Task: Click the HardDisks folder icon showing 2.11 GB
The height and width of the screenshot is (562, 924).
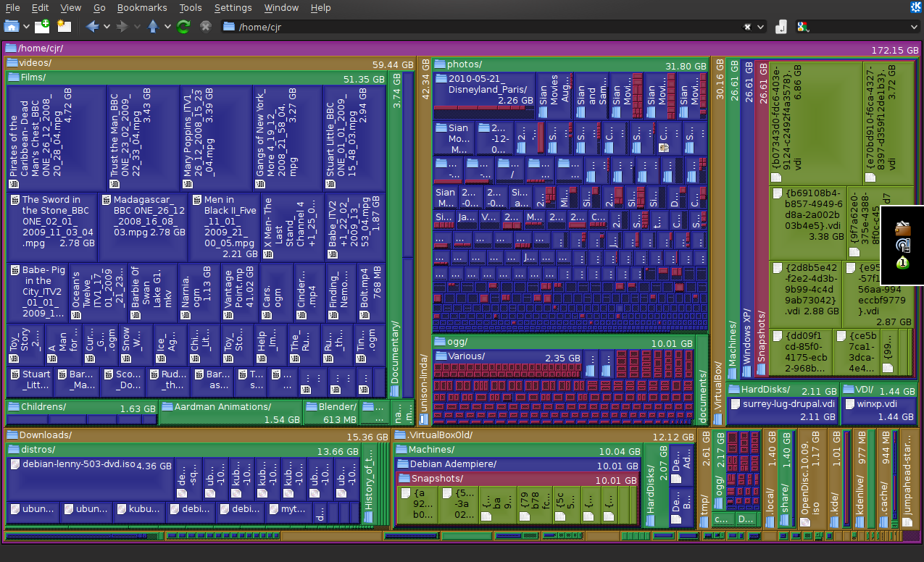Action: (735, 390)
